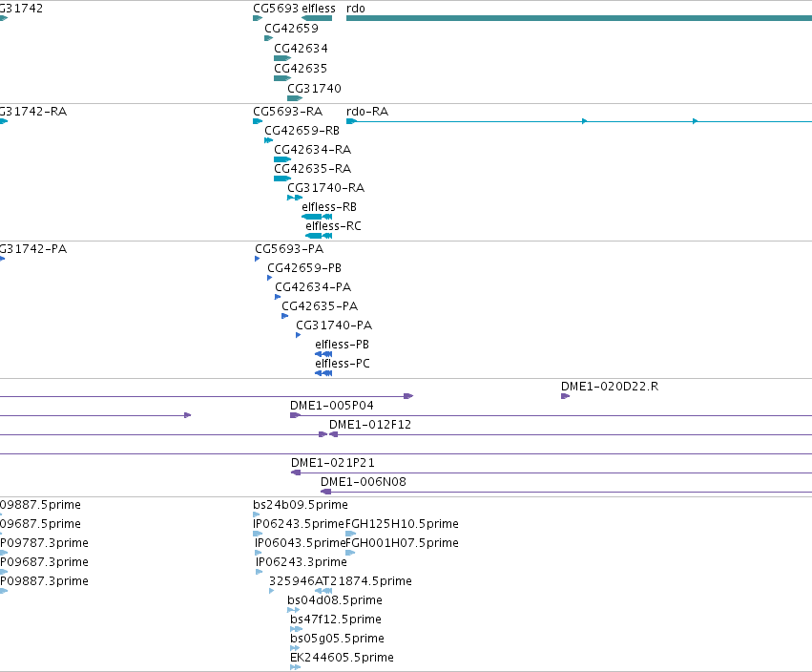The width and height of the screenshot is (812, 672).
Task: Click the CG31740 gene glyph
Action: point(295,98)
